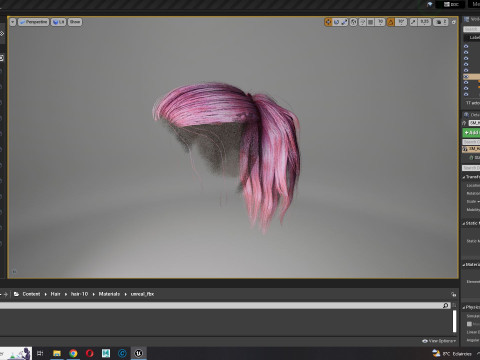Switch world/local coordinate system globe
Screen dimensions: 480x360
tap(354, 22)
